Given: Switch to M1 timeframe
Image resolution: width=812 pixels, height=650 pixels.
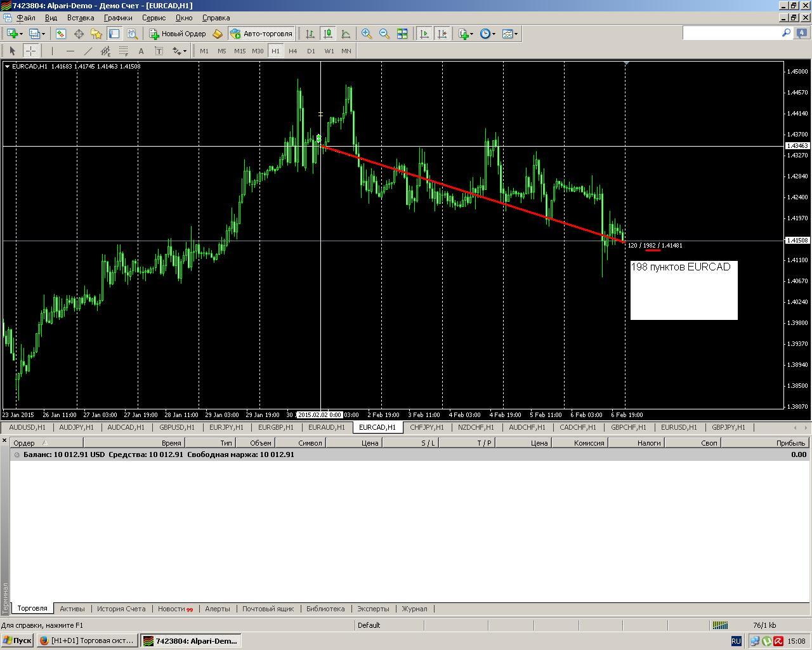Looking at the screenshot, I should point(204,51).
